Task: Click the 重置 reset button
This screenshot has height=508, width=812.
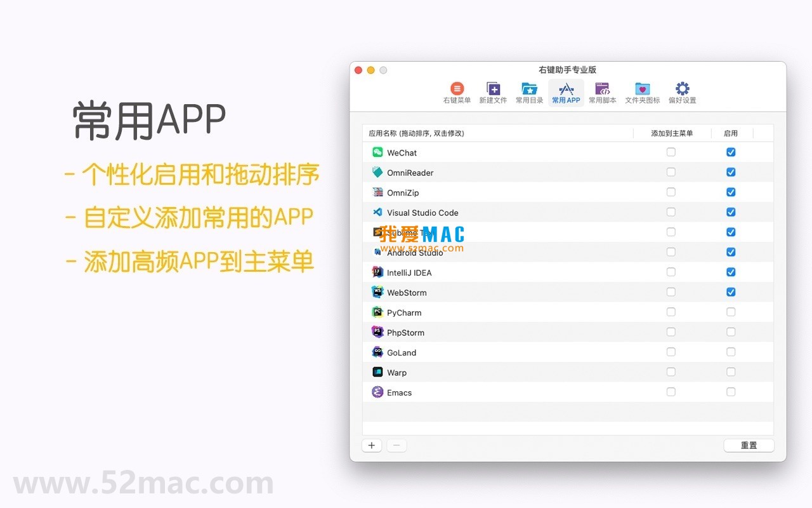Action: coord(749,445)
